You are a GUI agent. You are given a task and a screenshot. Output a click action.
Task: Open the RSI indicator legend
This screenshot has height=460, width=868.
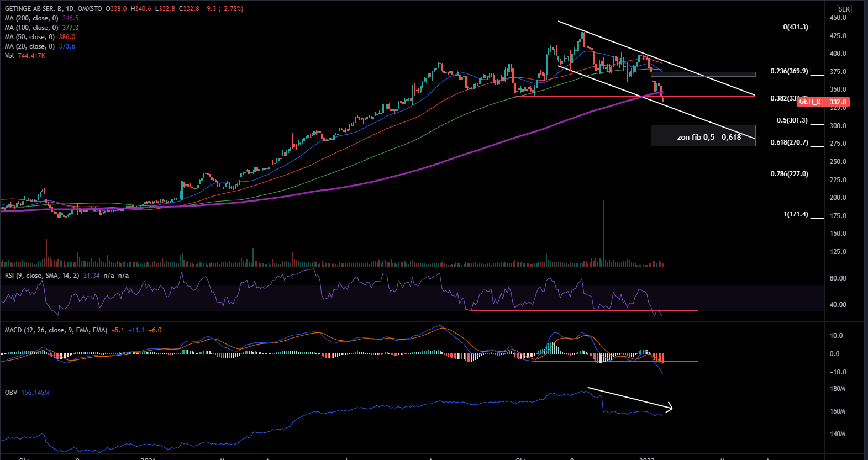[41, 275]
